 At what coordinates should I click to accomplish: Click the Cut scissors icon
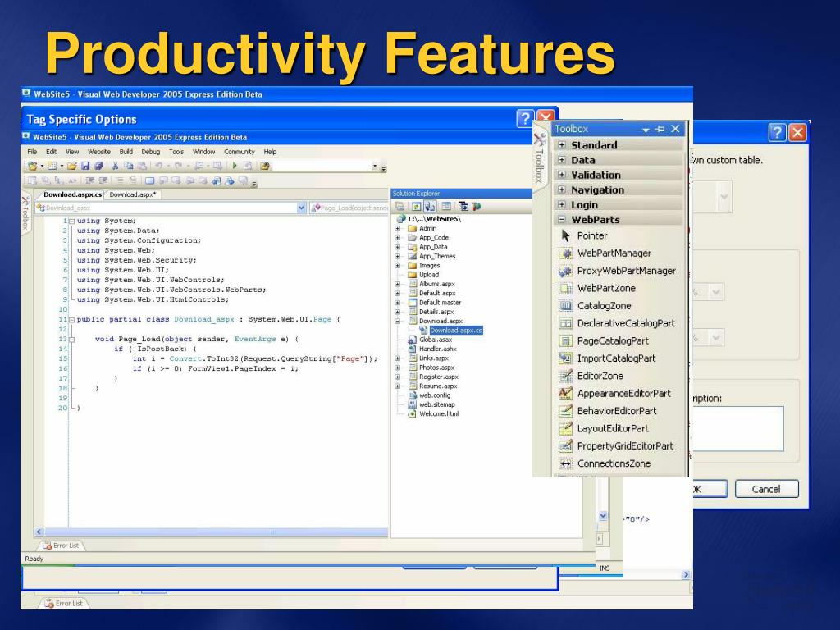[x=115, y=166]
